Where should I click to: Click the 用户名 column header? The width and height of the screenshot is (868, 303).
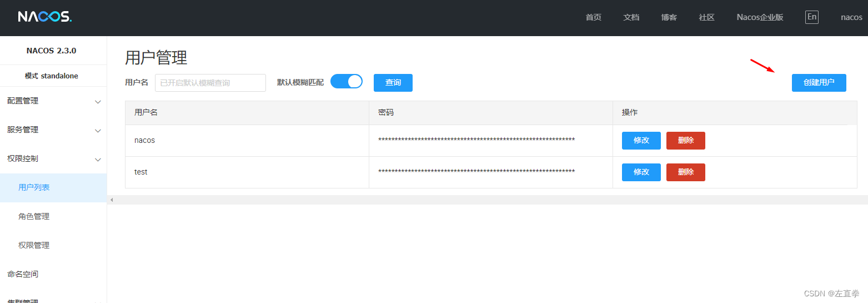[247, 113]
